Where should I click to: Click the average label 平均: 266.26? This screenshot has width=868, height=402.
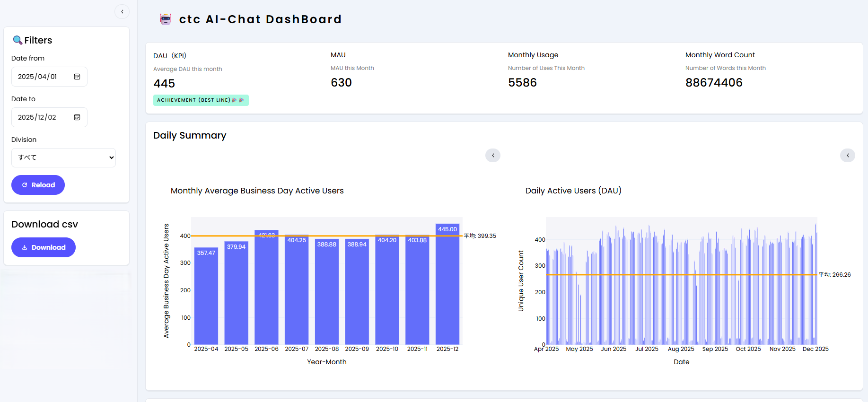pyautogui.click(x=834, y=275)
